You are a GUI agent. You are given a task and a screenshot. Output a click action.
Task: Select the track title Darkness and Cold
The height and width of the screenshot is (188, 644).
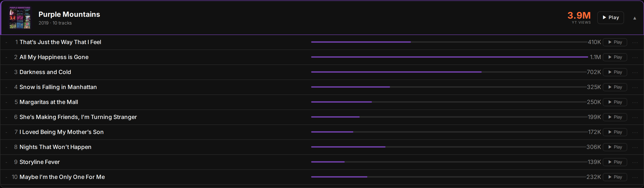pyautogui.click(x=45, y=72)
